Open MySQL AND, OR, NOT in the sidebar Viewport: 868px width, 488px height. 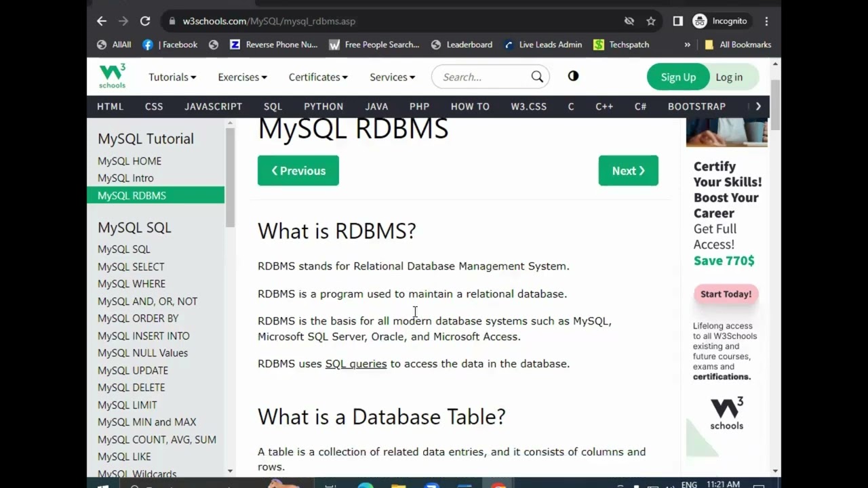(x=147, y=302)
